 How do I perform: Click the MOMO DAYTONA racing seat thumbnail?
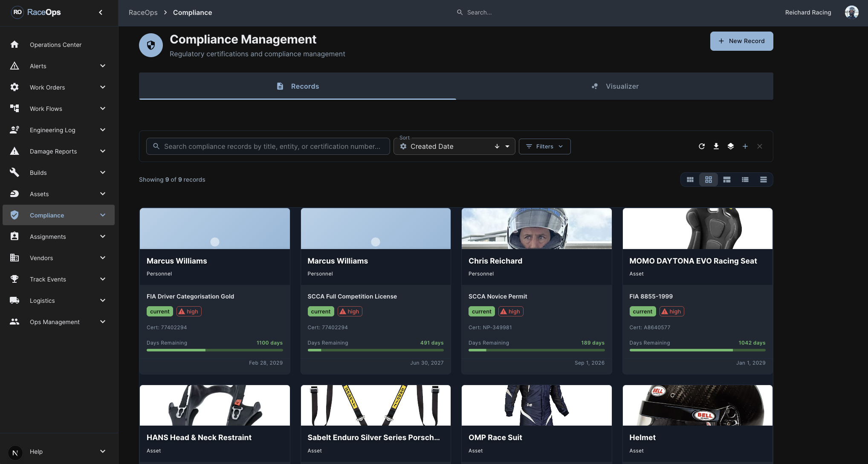coord(697,228)
